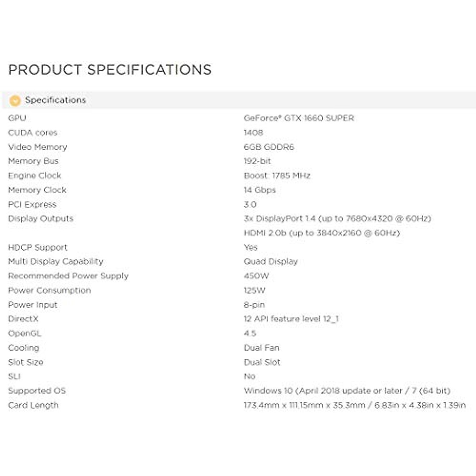The image size is (476, 476).
Task: Click the 6GB GDDR6 video memory value
Action: (x=269, y=147)
